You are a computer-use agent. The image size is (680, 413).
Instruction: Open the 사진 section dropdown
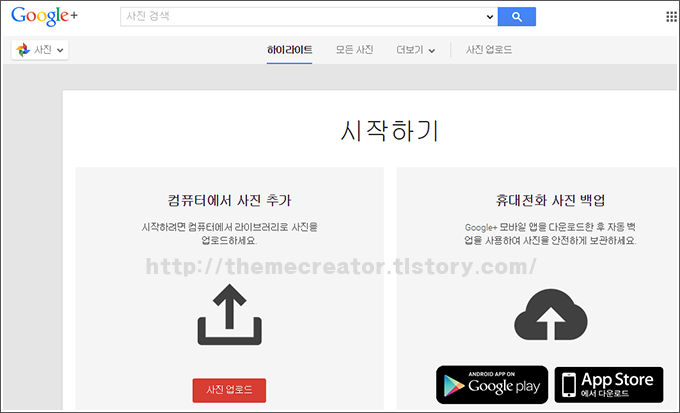(40, 50)
